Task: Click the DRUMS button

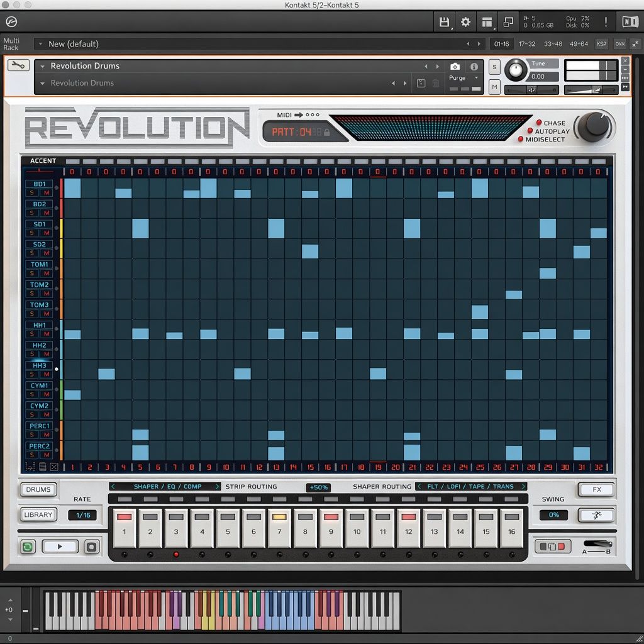Action: click(38, 489)
